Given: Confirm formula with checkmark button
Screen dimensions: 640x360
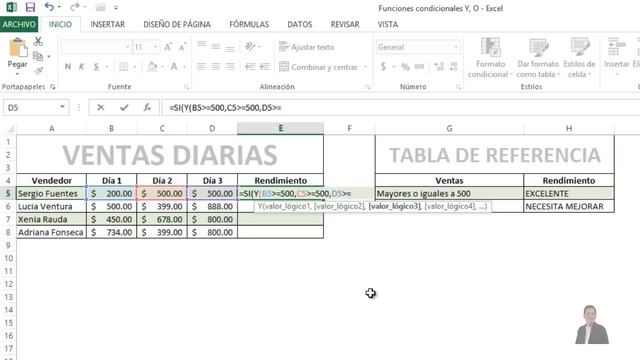Looking at the screenshot, I should (x=124, y=108).
